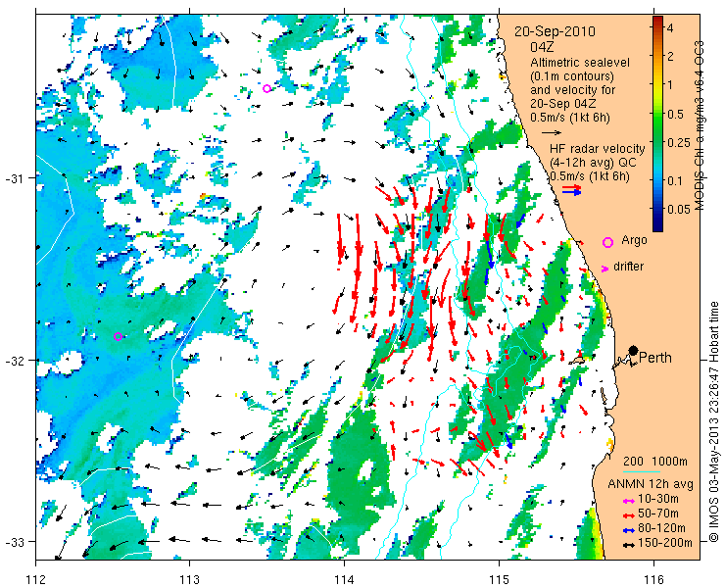Viewport: 725px width, 588px height.
Task: Click the Argo float marker near longitude 113.5
Action: click(x=266, y=88)
